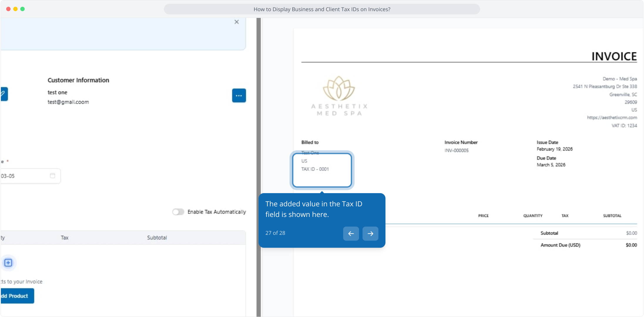644x317 pixels.
Task: Click the Add Product button
Action: 17,296
